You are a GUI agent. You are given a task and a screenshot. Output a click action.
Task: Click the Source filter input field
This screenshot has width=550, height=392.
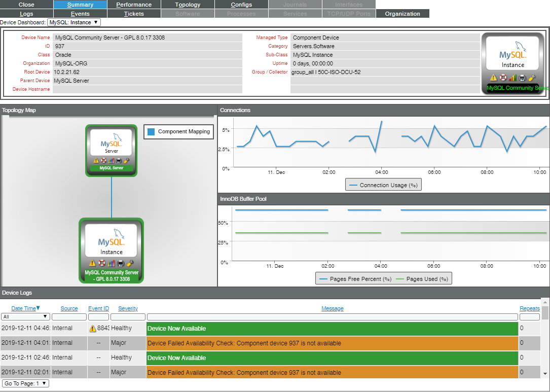(x=69, y=317)
